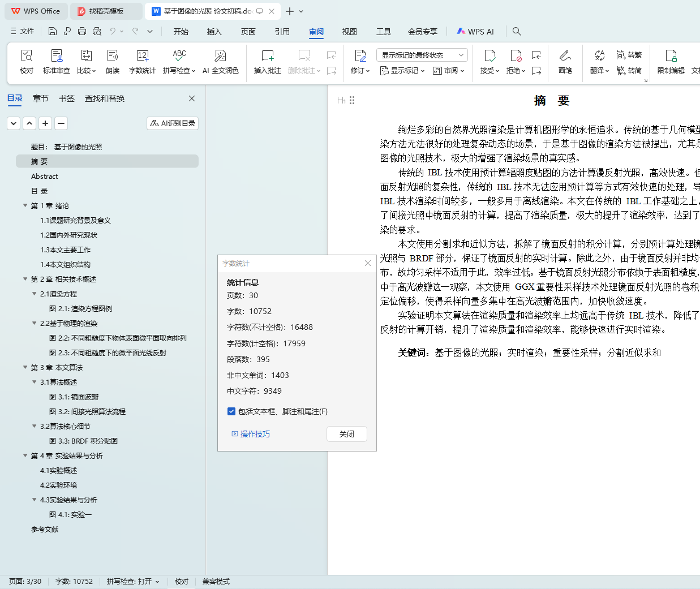Click the search magnifier in menu bar

(x=517, y=31)
